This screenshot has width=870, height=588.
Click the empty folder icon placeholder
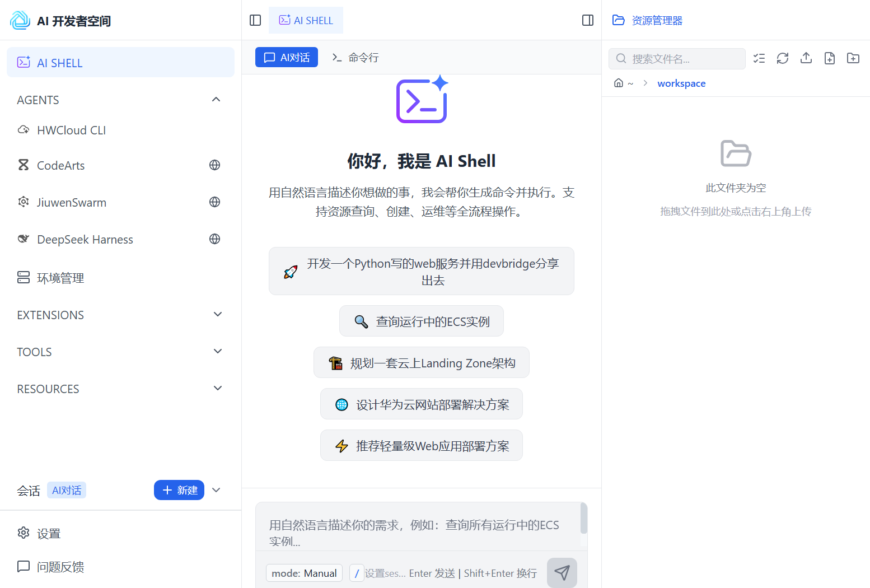(x=736, y=153)
